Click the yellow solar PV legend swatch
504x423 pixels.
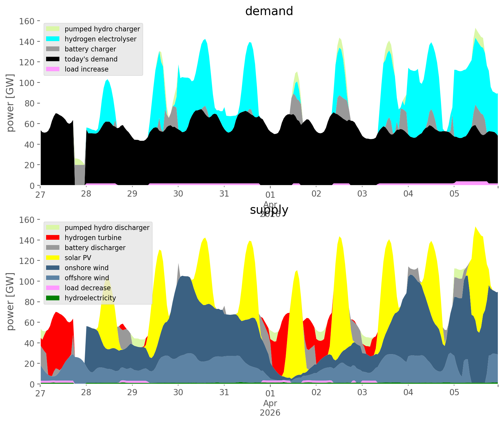point(53,258)
